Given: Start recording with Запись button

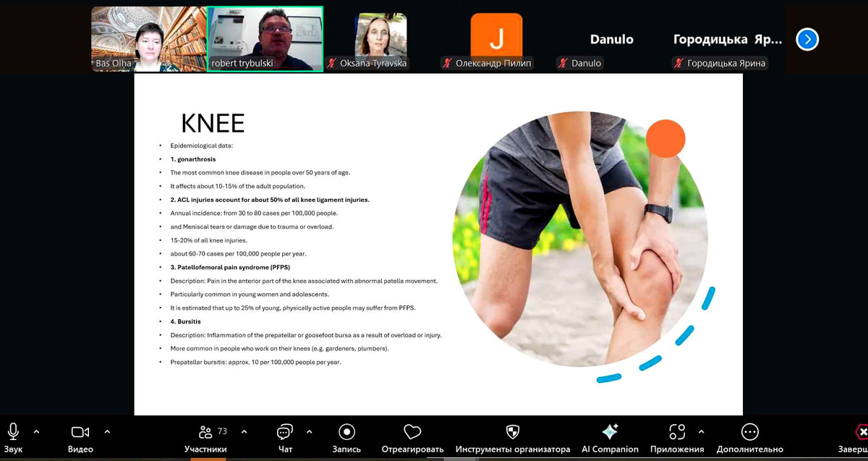Looking at the screenshot, I should click(346, 432).
